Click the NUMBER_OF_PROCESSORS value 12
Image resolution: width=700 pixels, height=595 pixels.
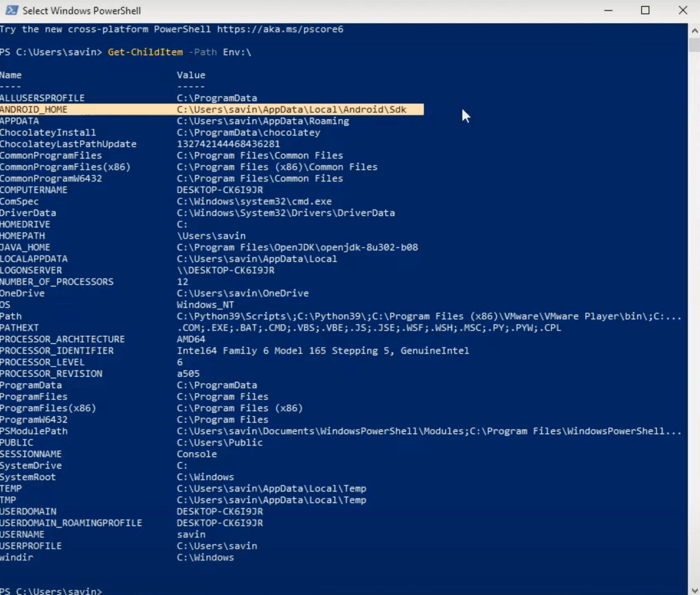point(182,282)
